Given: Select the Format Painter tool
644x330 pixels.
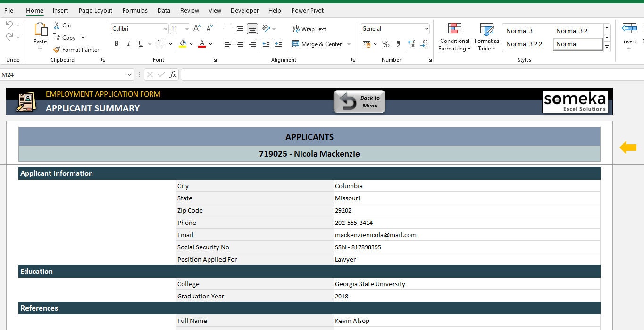Looking at the screenshot, I should [76, 49].
